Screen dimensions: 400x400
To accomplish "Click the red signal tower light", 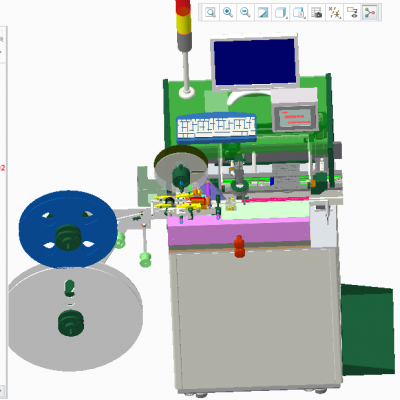I will tap(183, 7).
